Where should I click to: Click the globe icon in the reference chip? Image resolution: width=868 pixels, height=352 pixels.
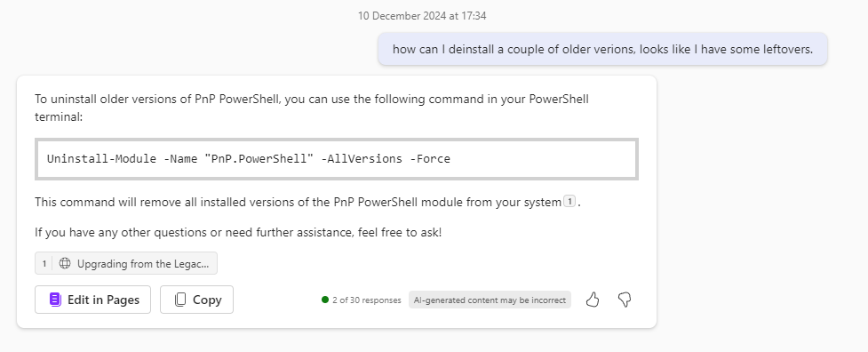(65, 263)
